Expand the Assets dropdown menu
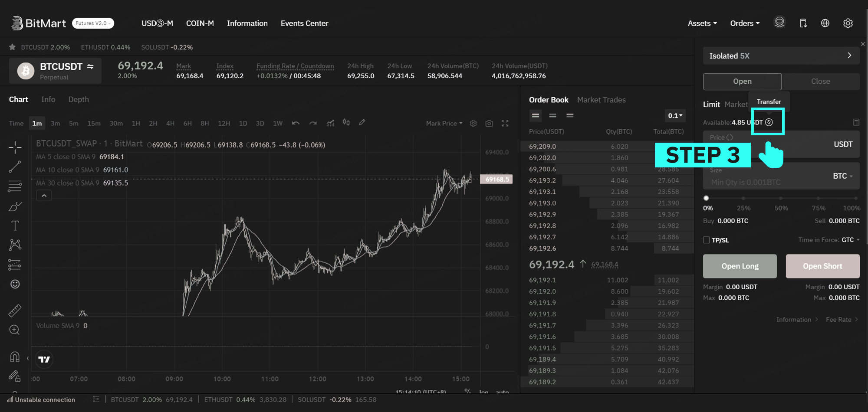The image size is (868, 412). (702, 23)
